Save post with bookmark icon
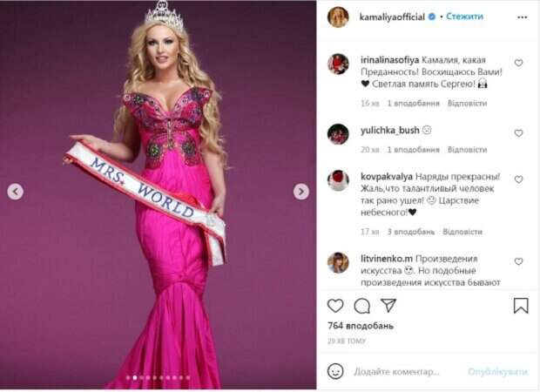This screenshot has width=540, height=392. click(521, 306)
